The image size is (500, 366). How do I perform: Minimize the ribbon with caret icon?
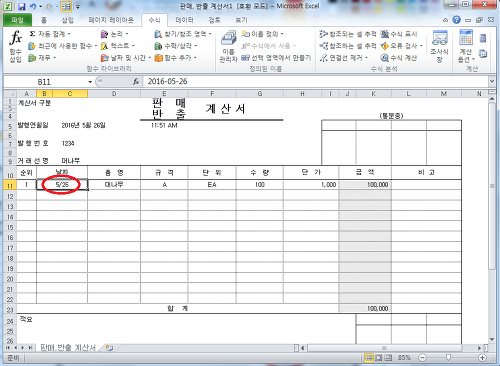[446, 20]
